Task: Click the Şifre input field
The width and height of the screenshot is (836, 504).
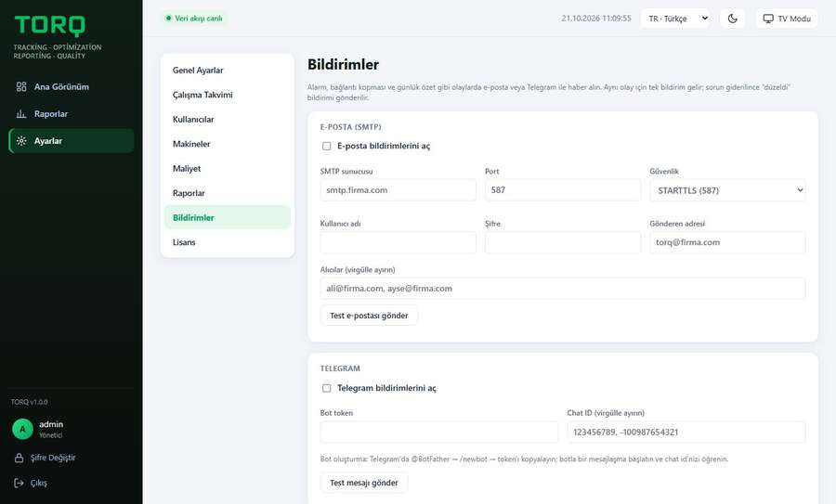Action: [x=563, y=242]
